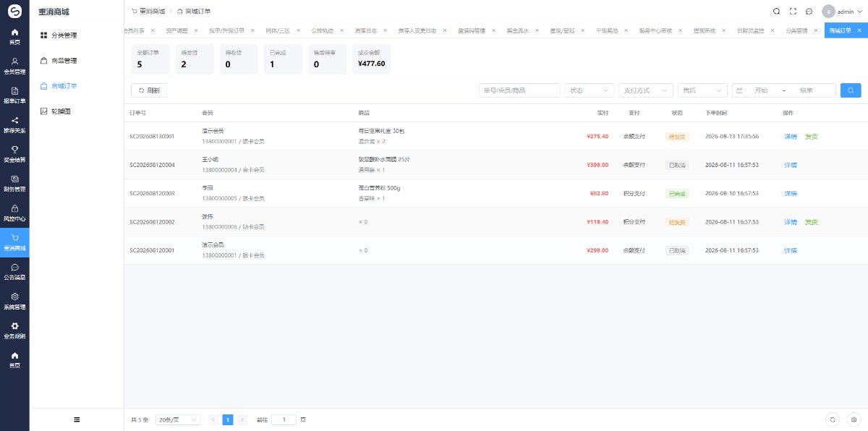Close the 提现审核 tab
The height and width of the screenshot is (431, 868).
coord(722,30)
